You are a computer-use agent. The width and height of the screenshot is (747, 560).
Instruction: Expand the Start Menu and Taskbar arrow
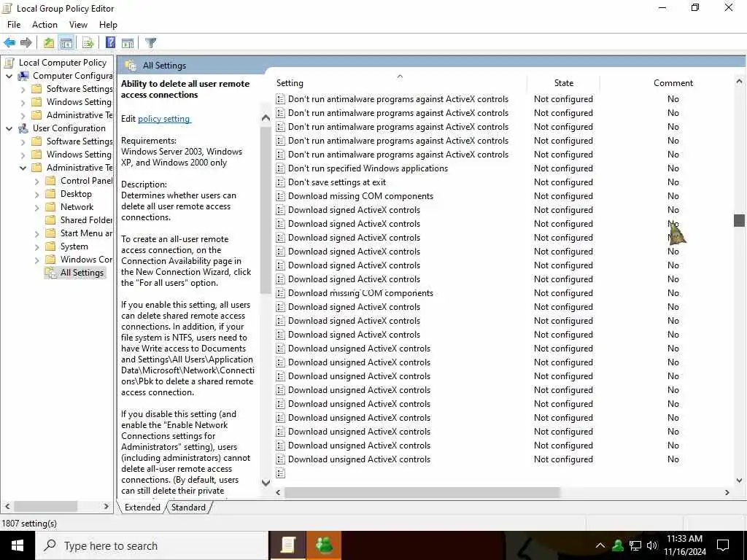click(36, 233)
